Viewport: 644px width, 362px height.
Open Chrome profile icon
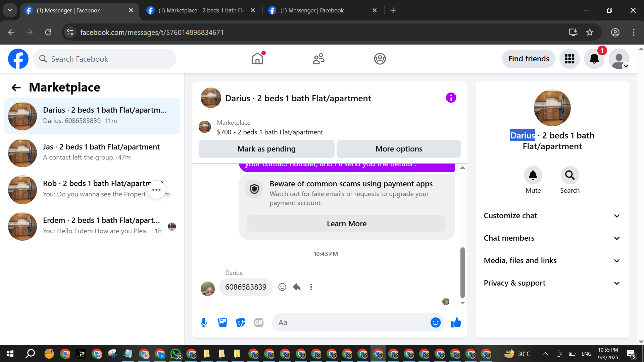[615, 32]
